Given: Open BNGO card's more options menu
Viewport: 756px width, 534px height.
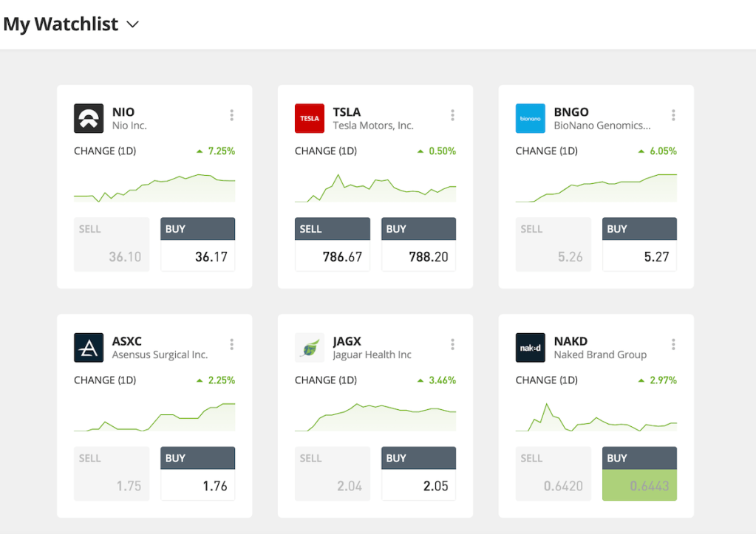Looking at the screenshot, I should pos(673,115).
